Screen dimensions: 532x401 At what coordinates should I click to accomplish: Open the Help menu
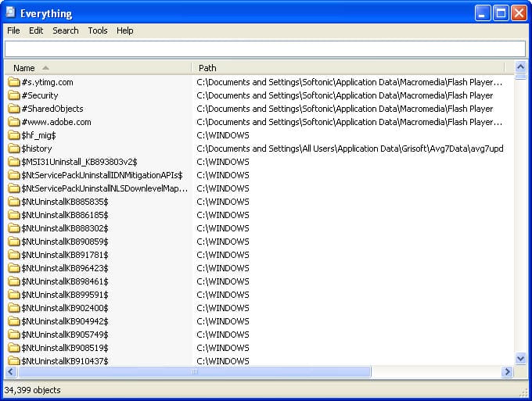125,30
